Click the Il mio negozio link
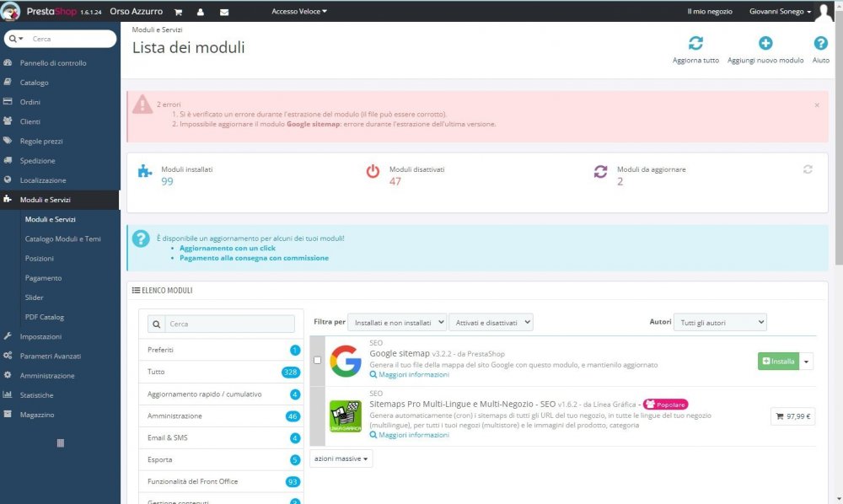 pos(710,11)
